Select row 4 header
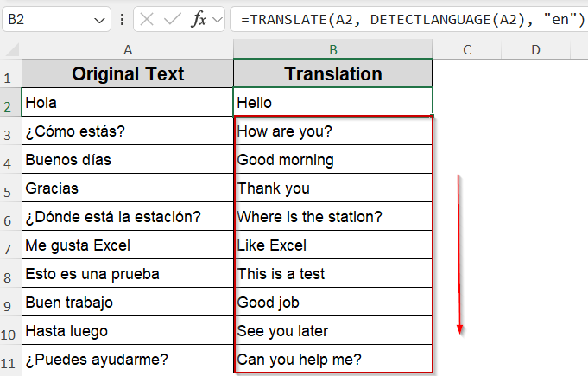This screenshot has width=588, height=376. click(x=10, y=159)
